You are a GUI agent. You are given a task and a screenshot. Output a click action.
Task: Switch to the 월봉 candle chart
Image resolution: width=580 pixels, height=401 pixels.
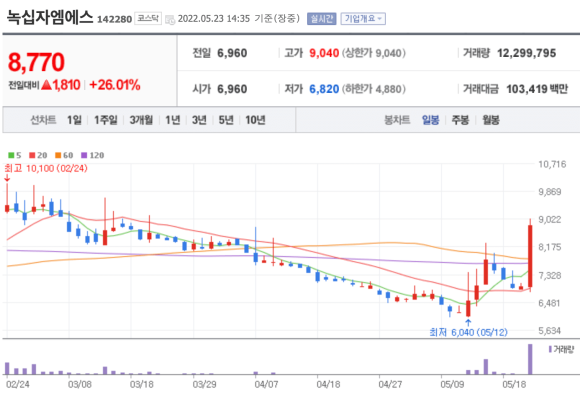(x=490, y=120)
